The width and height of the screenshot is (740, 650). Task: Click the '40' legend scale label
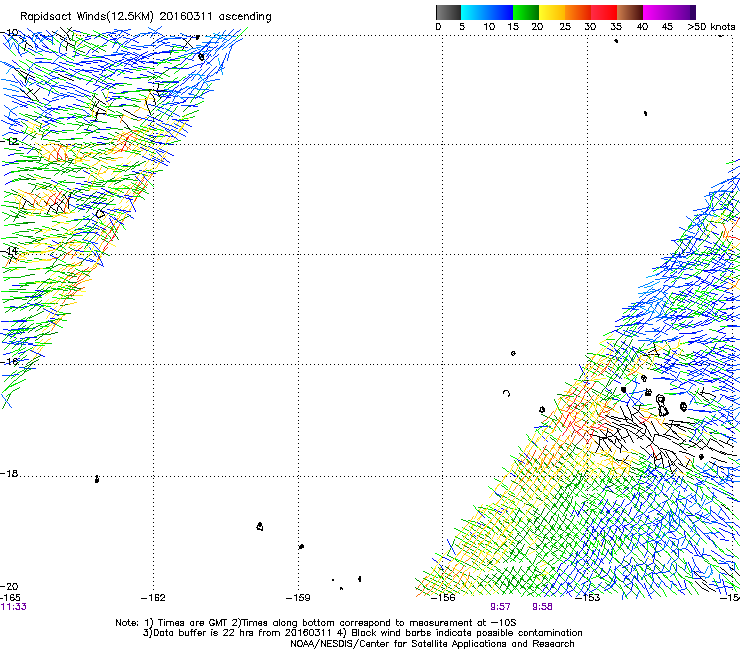(x=642, y=27)
